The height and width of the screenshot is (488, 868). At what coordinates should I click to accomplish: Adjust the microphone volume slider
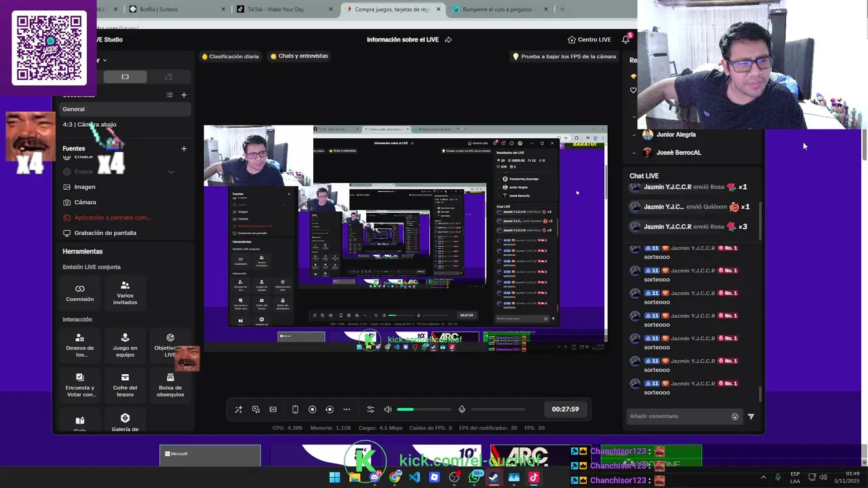pos(498,409)
